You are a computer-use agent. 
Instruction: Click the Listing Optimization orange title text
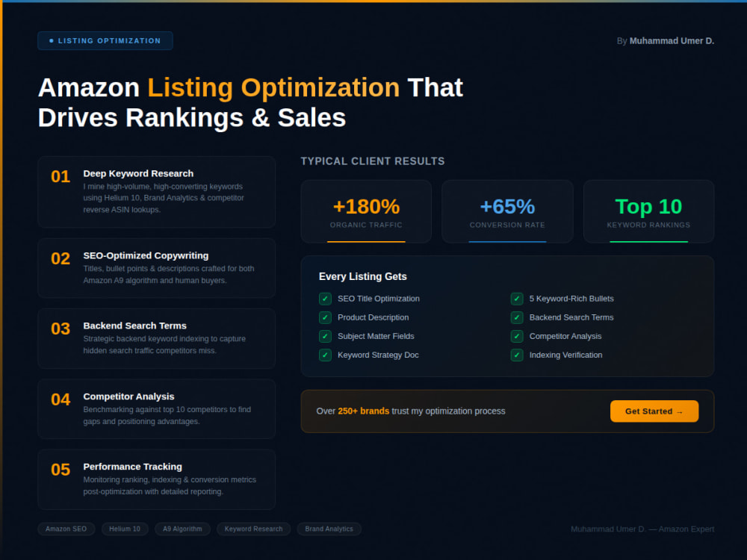click(273, 88)
